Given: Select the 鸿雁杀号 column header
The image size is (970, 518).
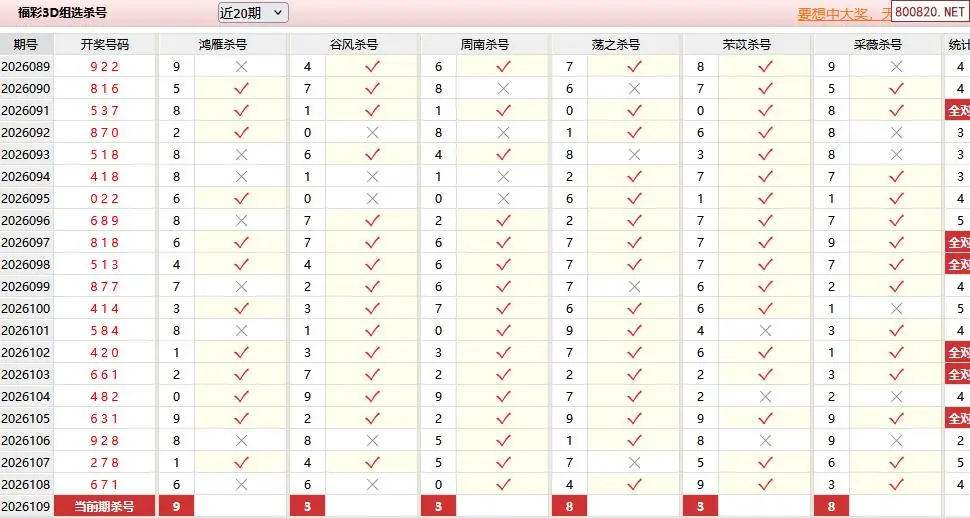Looking at the screenshot, I should point(223,45).
